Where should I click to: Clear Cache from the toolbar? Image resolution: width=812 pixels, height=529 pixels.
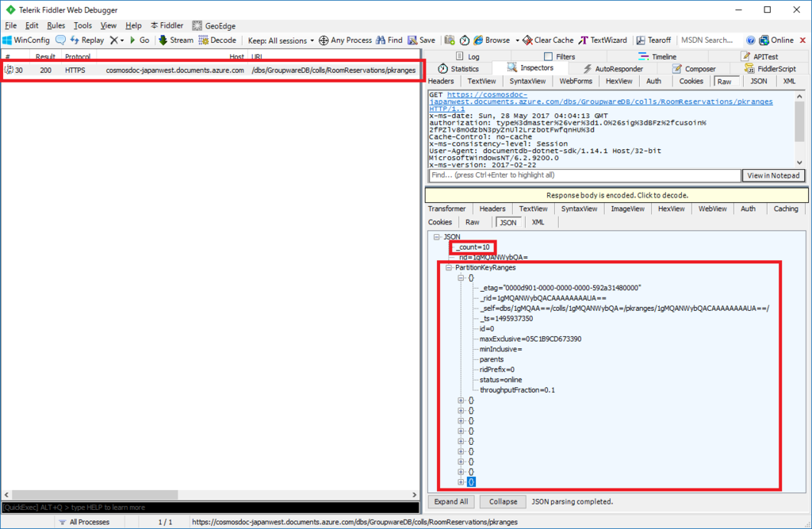[x=549, y=40]
